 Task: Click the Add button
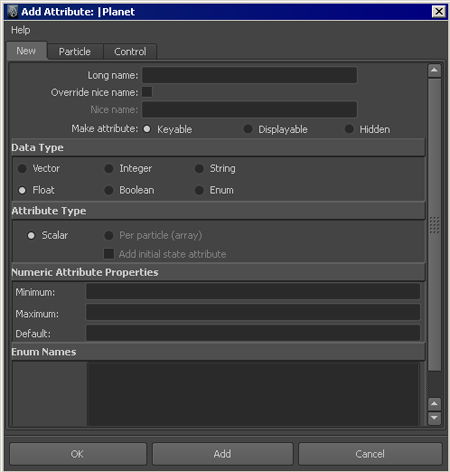tap(223, 454)
